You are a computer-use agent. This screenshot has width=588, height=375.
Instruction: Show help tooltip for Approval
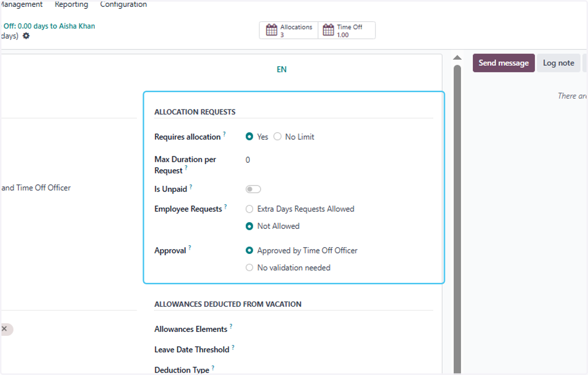[x=190, y=248]
